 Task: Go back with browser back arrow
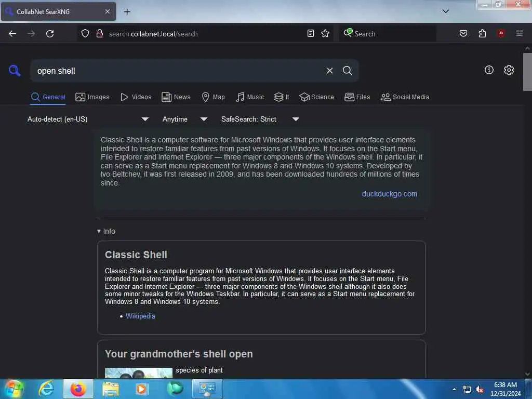point(12,34)
